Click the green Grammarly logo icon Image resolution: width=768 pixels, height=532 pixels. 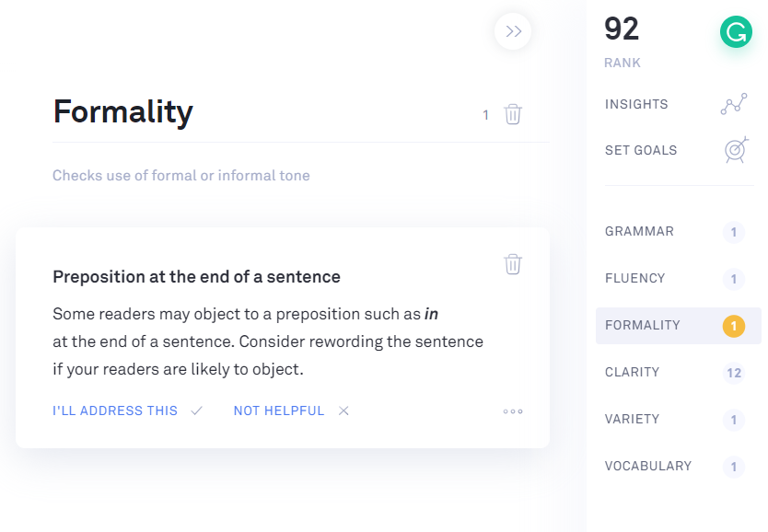(736, 32)
